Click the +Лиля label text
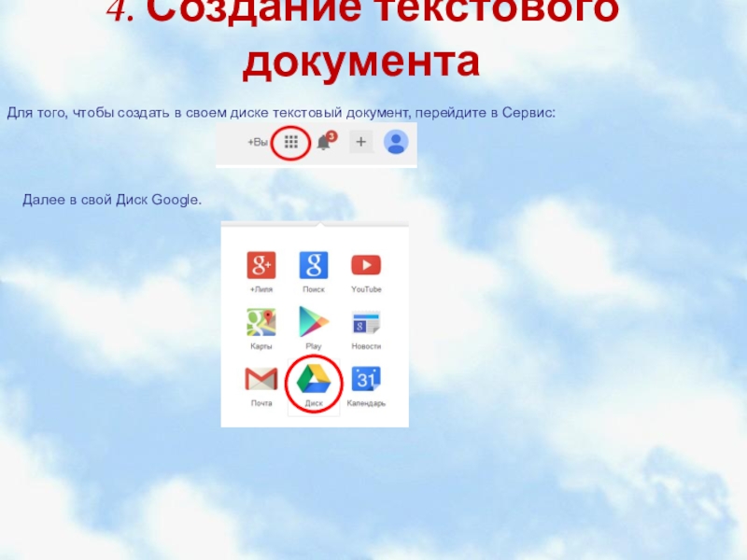Image resolution: width=747 pixels, height=560 pixels. pos(261,289)
